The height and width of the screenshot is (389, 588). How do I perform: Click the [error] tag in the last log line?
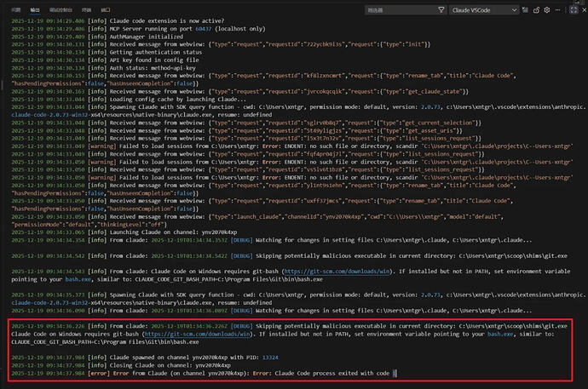[99, 374]
